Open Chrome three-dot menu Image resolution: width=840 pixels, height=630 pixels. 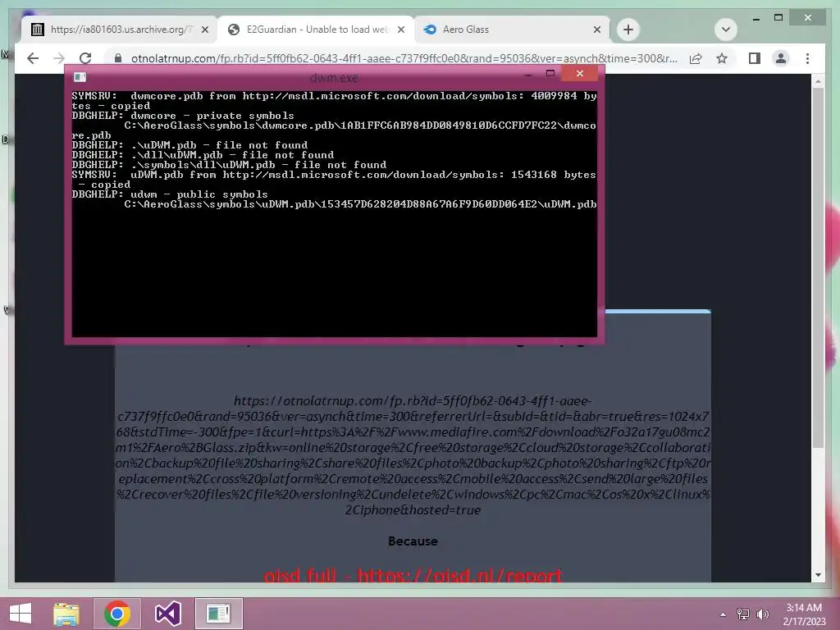(807, 58)
